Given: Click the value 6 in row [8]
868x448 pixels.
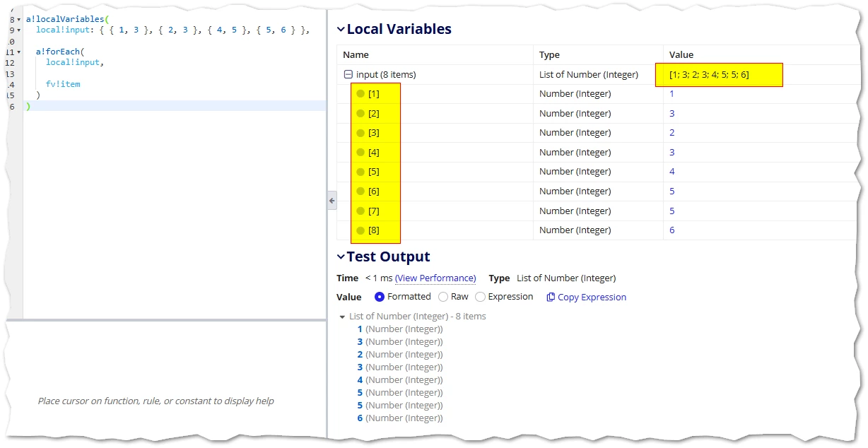Looking at the screenshot, I should coord(671,230).
